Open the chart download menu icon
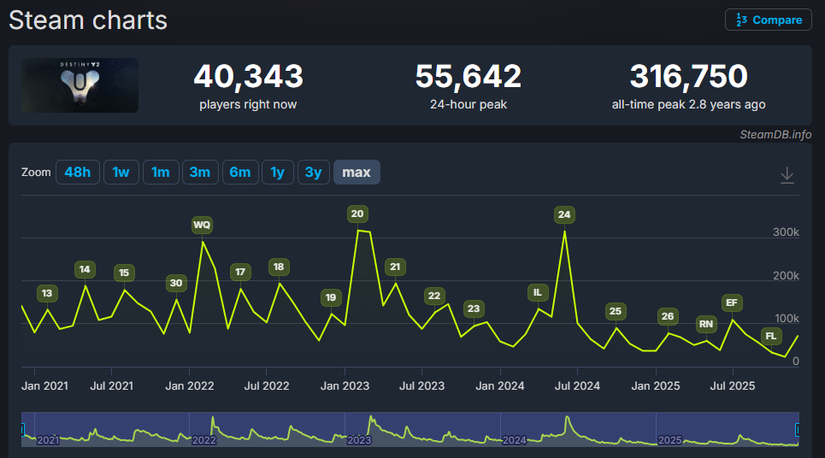825x458 pixels. point(787,175)
